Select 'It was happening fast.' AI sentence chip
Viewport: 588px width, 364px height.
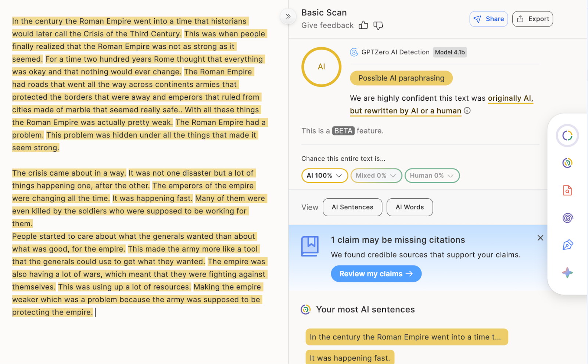pyautogui.click(x=350, y=358)
